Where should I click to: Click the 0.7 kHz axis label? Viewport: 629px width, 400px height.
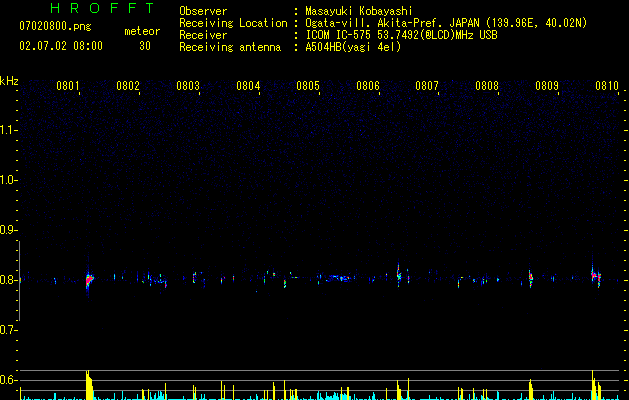point(8,330)
